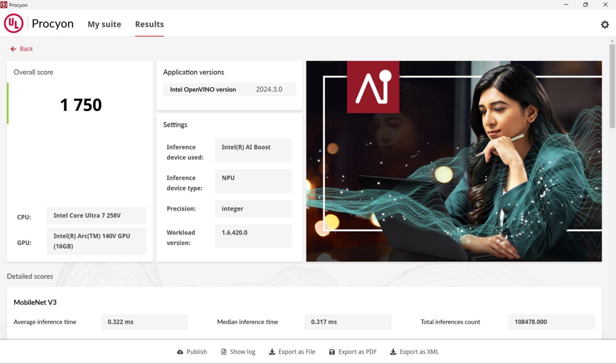This screenshot has width=616, height=364.
Task: Export the results as PDF
Action: coord(353,352)
